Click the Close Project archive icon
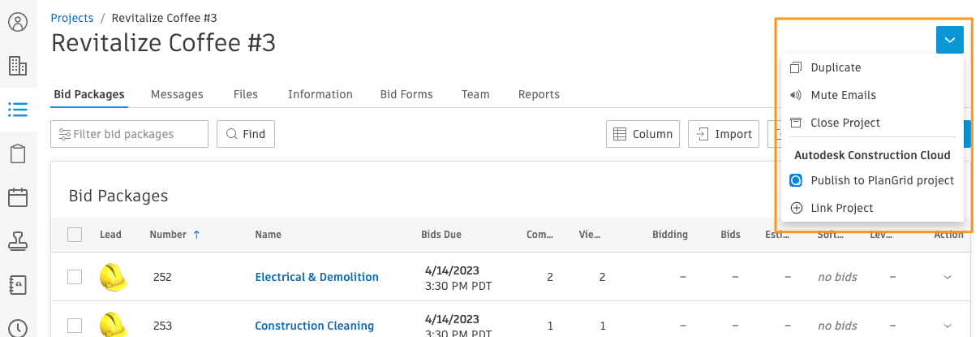 [x=796, y=123]
